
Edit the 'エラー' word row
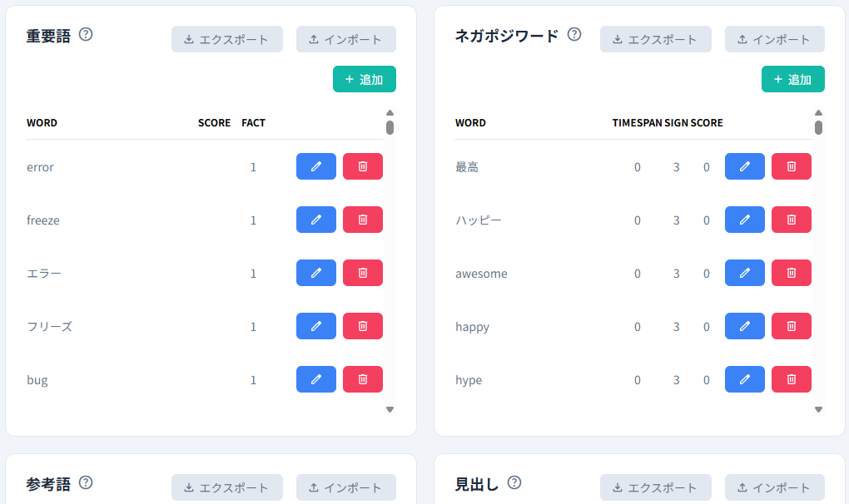point(315,273)
